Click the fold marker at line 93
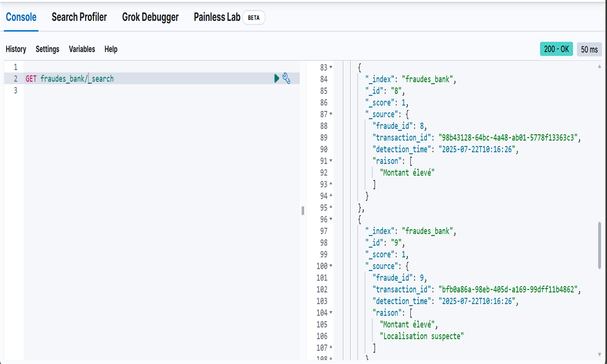The image size is (607, 364). (331, 184)
